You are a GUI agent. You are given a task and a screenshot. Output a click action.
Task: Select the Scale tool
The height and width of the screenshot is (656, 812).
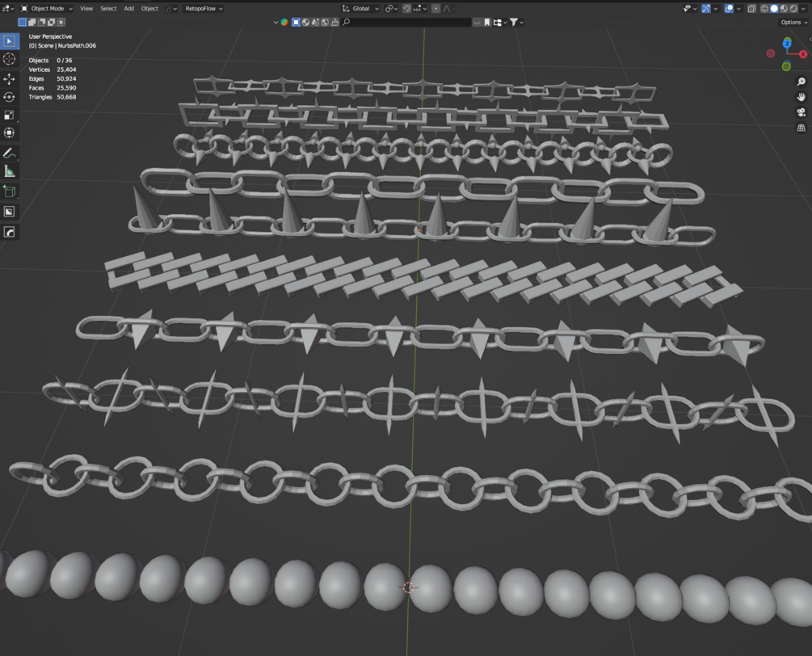click(10, 115)
